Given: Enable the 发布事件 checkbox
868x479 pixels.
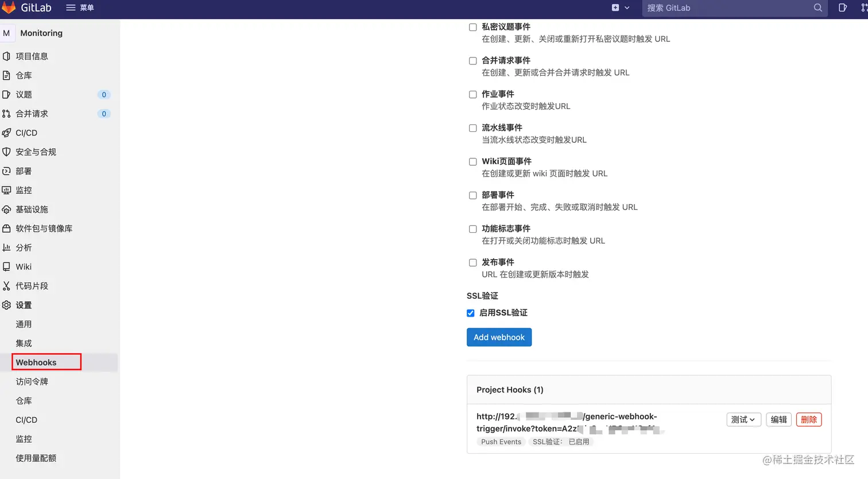Looking at the screenshot, I should point(472,263).
